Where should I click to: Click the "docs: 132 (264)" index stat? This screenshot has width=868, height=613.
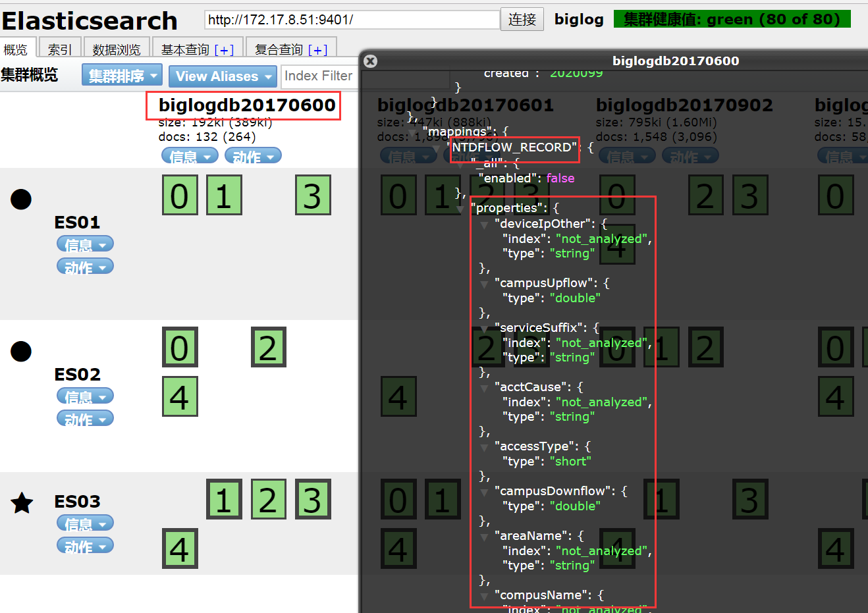(207, 137)
